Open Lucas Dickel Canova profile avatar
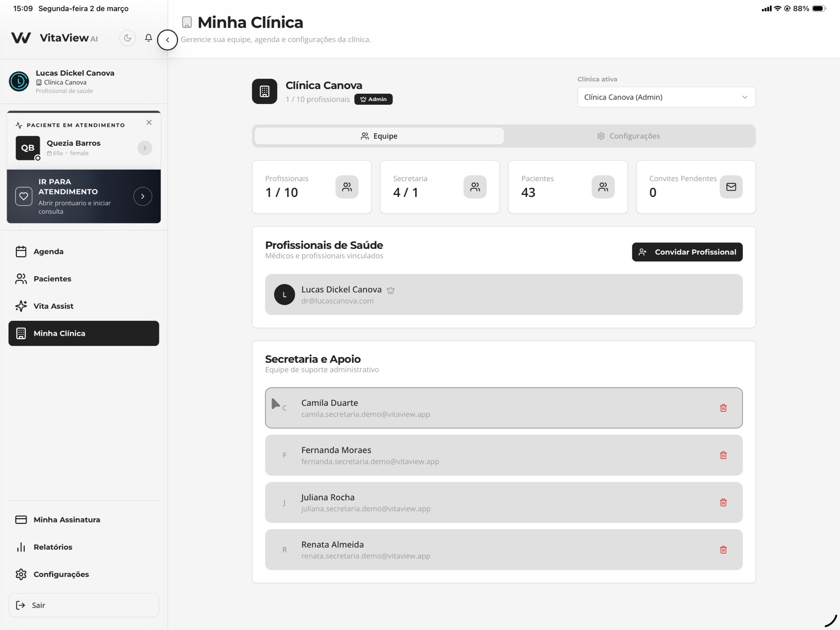This screenshot has width=840, height=630. tap(19, 81)
